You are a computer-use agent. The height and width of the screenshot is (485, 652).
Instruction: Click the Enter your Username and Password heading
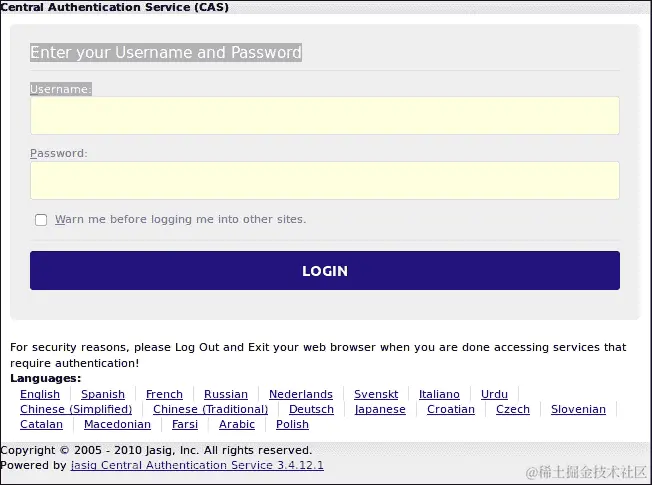point(166,52)
